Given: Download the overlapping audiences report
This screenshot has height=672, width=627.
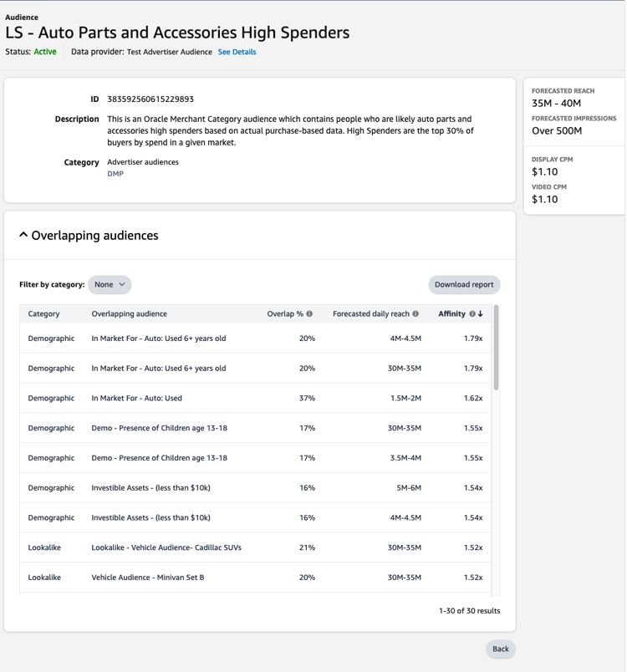Looking at the screenshot, I should (x=464, y=284).
